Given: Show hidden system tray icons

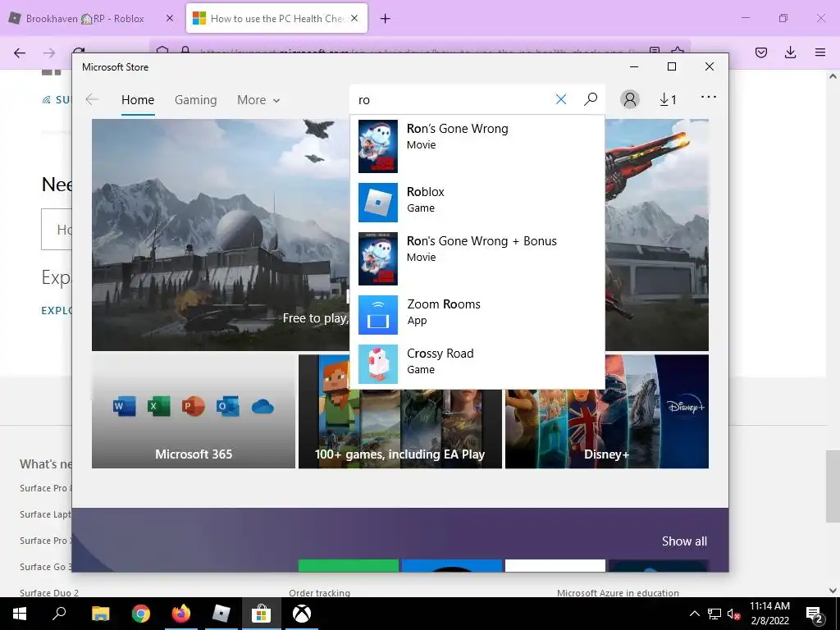Looking at the screenshot, I should [x=694, y=614].
